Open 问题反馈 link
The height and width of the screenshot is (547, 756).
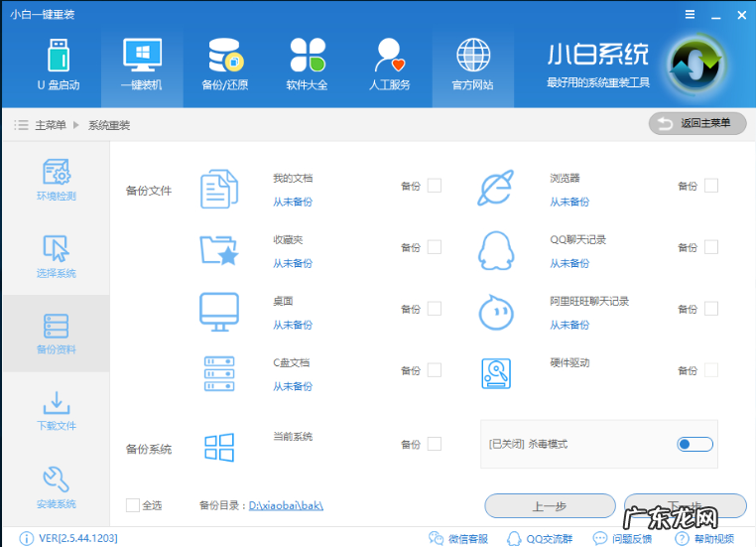pyautogui.click(x=622, y=538)
